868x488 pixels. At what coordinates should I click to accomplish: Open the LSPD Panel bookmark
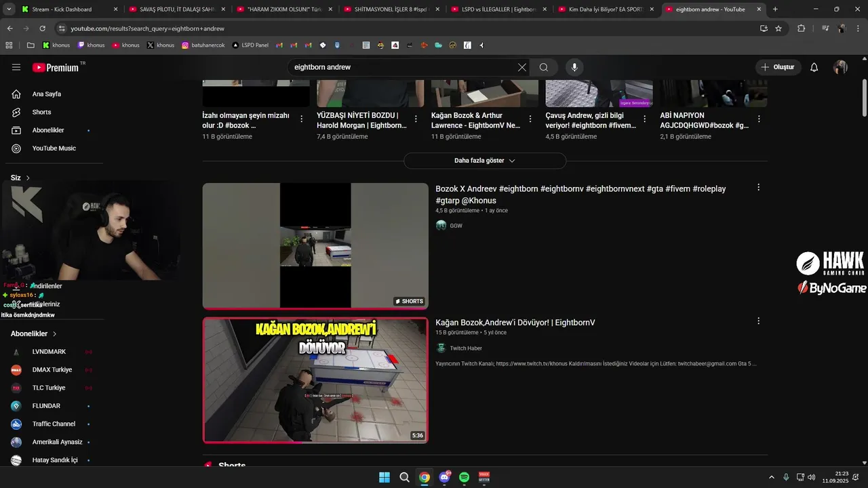coord(250,45)
